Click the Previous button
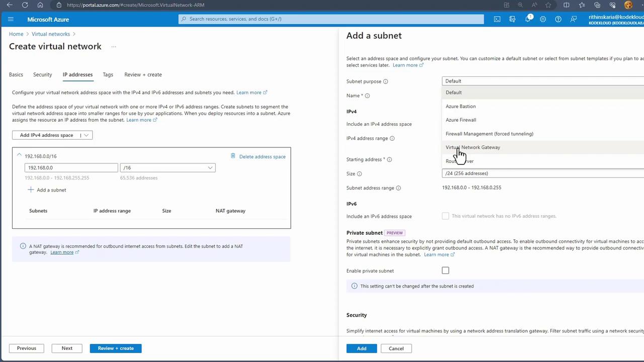Viewport: 644px width, 362px height. [27, 348]
